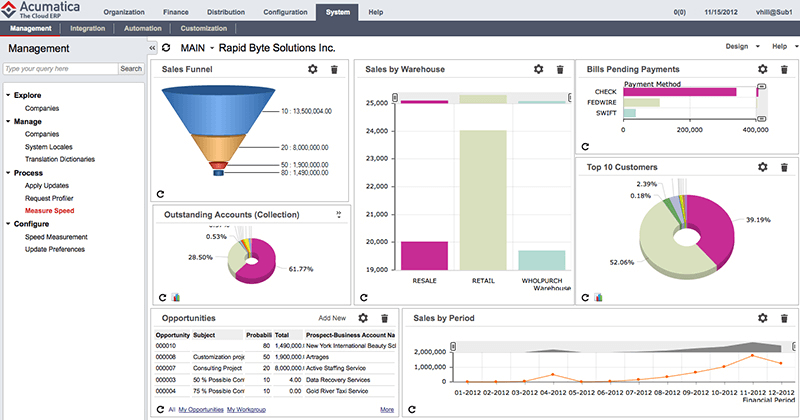Refresh the Opportunities widget
Image resolution: width=800 pixels, height=420 pixels.
(160, 409)
